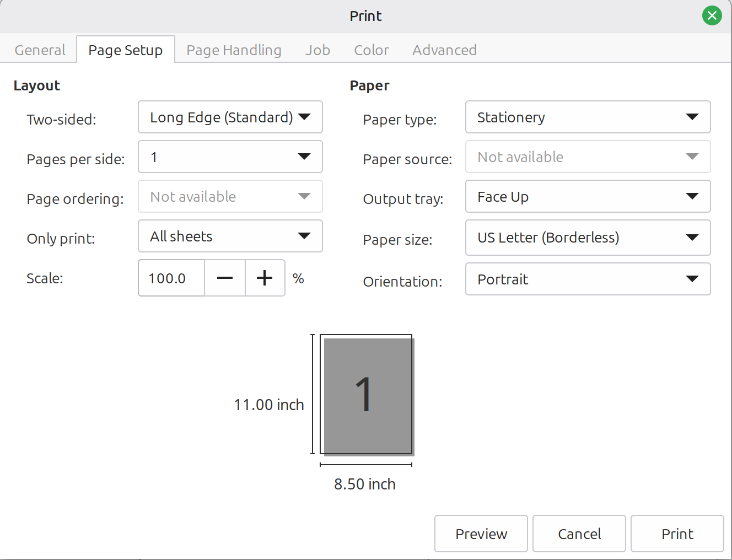
Task: Click the Scale value field showing 100.0
Action: click(x=171, y=278)
